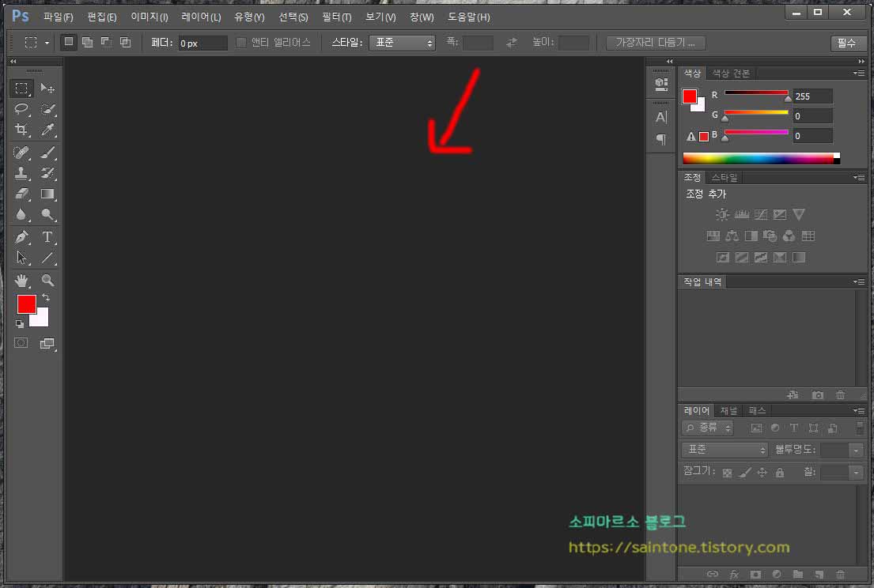Screen dimensions: 874x588
Task: Open the 칠 fill dropdown arrow
Action: click(x=856, y=473)
